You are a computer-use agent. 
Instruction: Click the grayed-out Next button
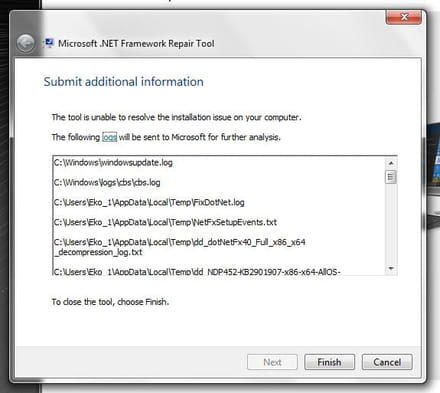pos(272,362)
